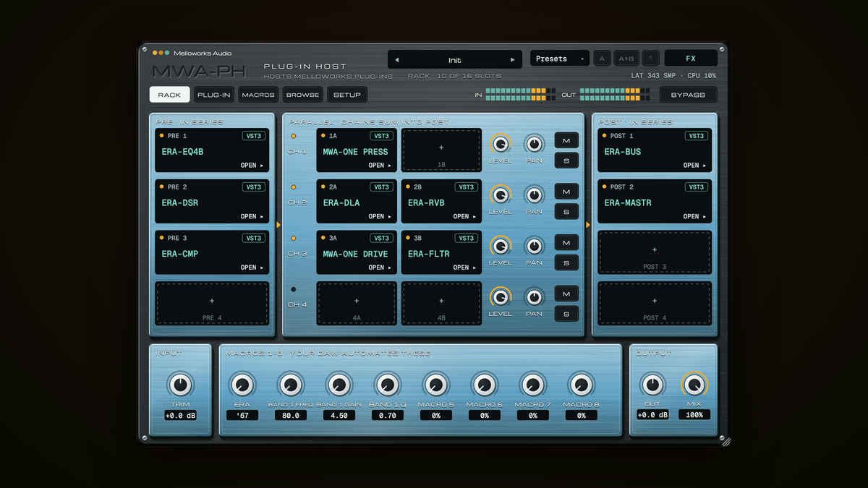
Task: Click the "RACK · 10 OF 16 SLOTS" text
Action: 454,76
